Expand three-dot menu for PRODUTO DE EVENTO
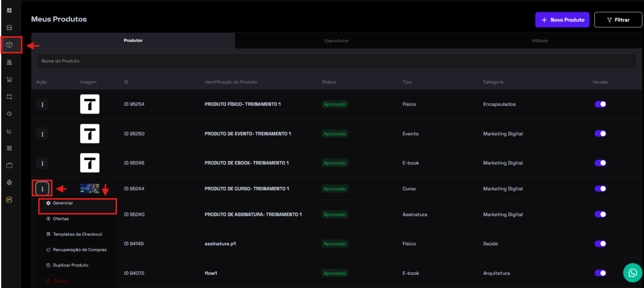This screenshot has height=288, width=644. tap(43, 134)
